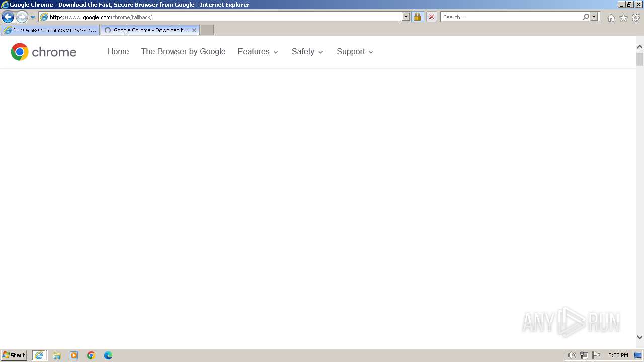Click the network tray icon
This screenshot has height=362, width=644.
584,355
